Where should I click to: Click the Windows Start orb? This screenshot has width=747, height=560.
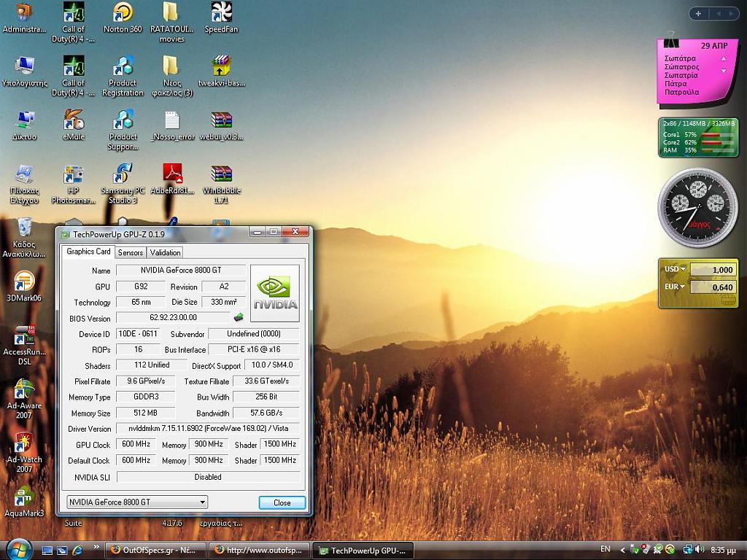pos(18,549)
